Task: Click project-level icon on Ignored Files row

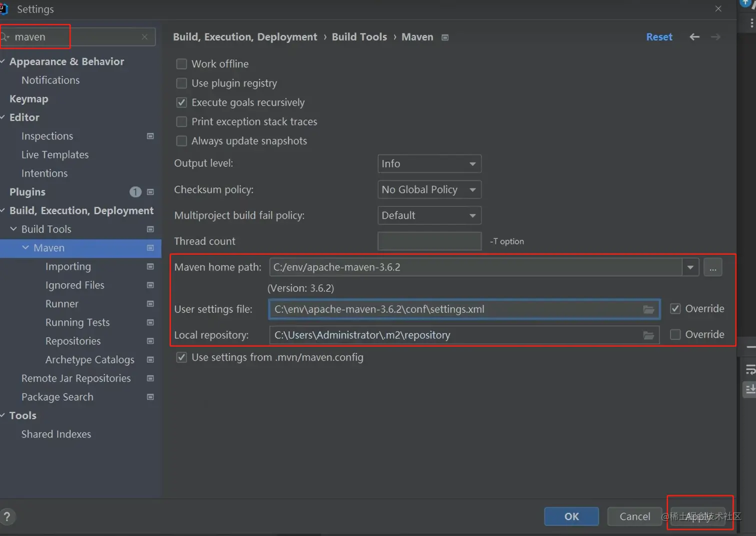Action: tap(150, 285)
